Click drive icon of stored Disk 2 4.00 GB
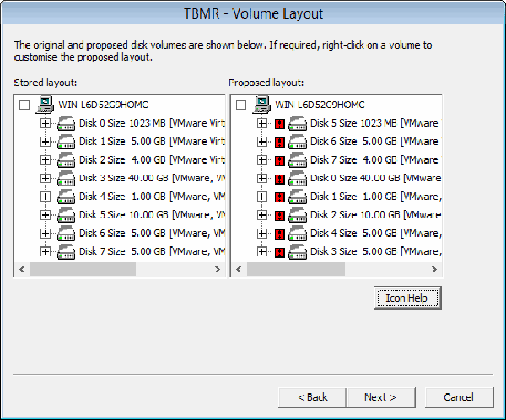This screenshot has height=420, width=506. pos(66,160)
